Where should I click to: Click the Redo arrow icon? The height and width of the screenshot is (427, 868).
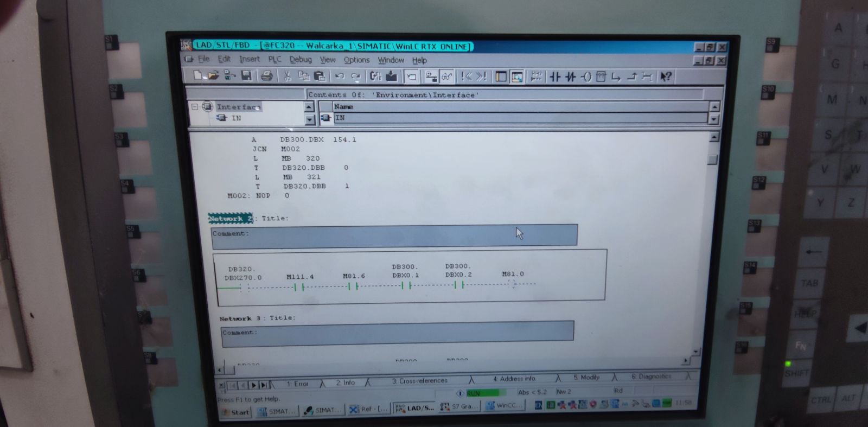356,76
